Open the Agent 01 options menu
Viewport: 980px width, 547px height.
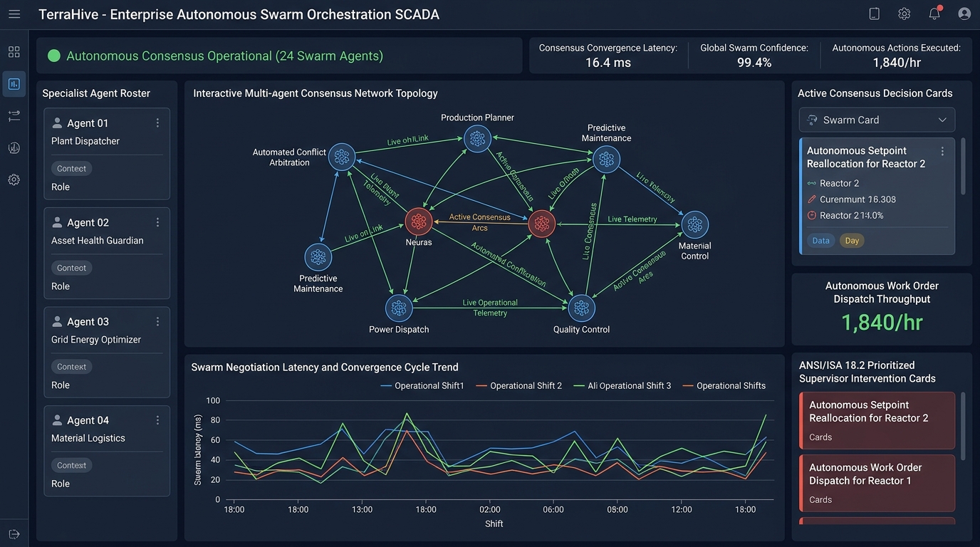pos(157,123)
